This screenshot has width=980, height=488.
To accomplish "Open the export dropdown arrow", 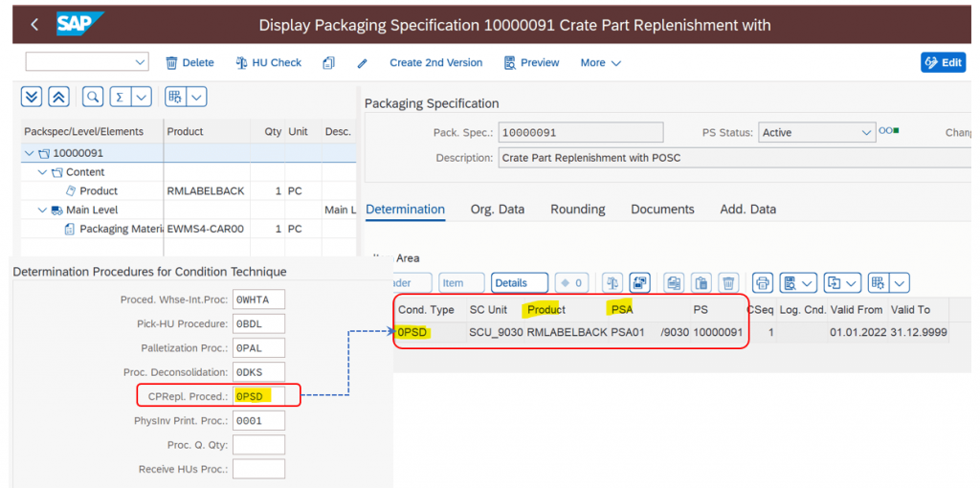I will pos(853,283).
